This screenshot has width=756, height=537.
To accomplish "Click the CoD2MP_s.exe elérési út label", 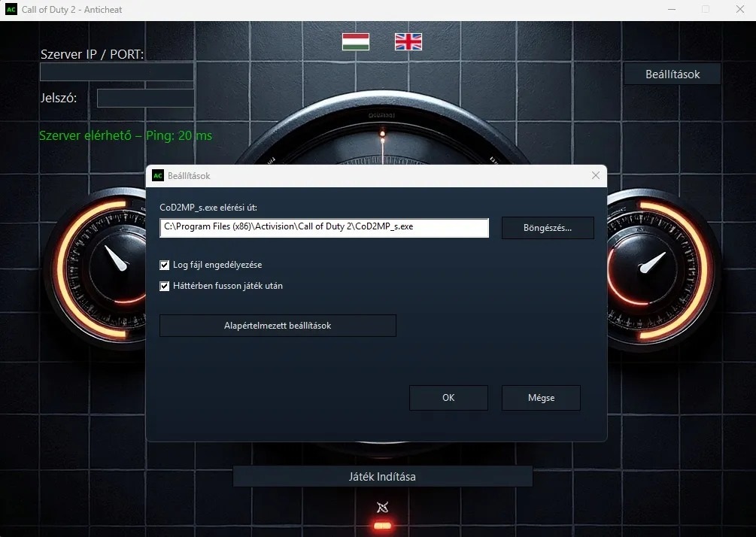I will [208, 208].
